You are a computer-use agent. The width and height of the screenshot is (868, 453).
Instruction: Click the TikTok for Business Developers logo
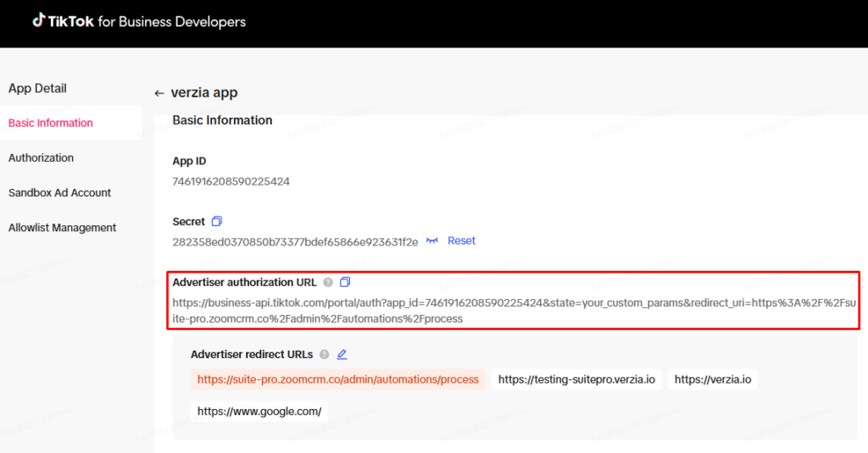139,21
